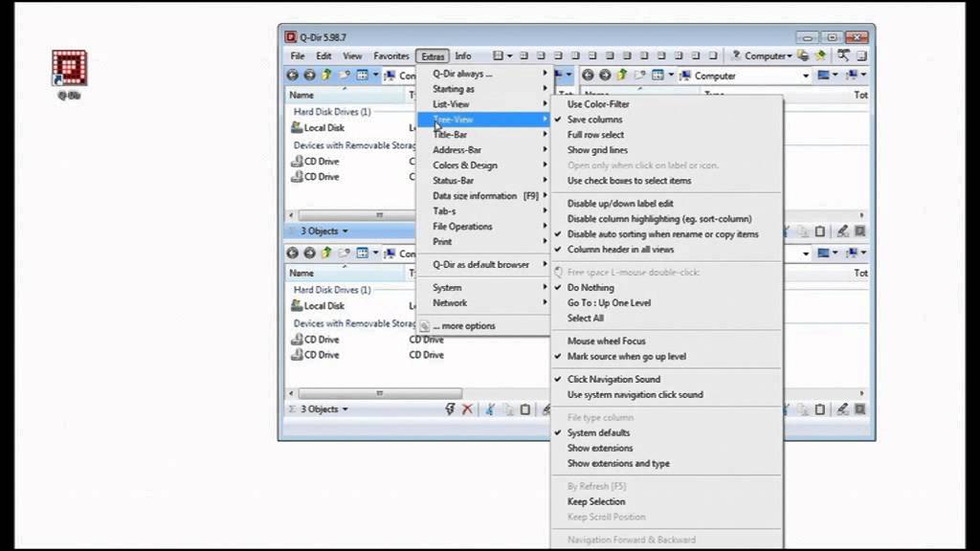Viewport: 980px width, 551px height.
Task: Click view mode icon in top-left pane
Action: click(362, 76)
